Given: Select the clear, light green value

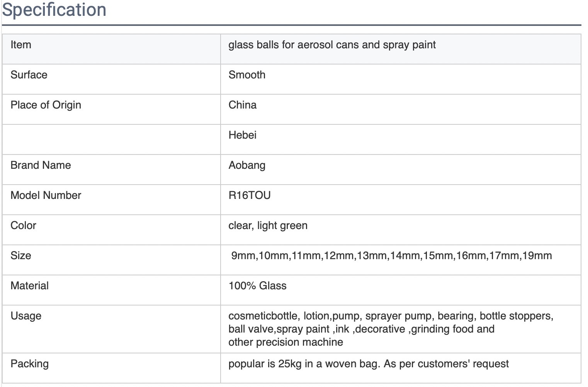Looking at the screenshot, I should point(268,226).
